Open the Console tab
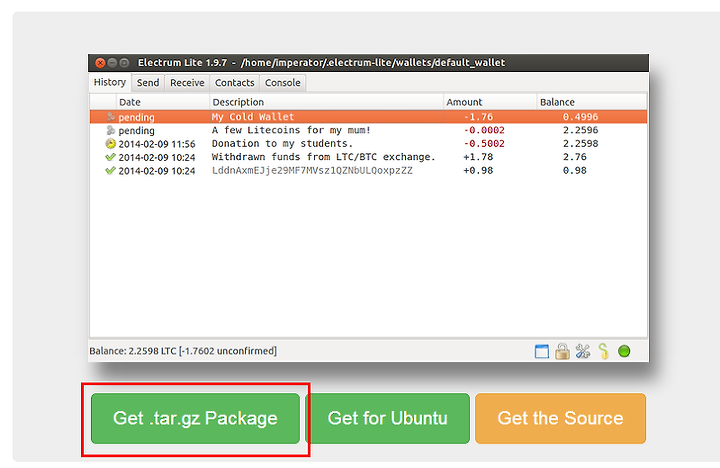This screenshot has height=468, width=720. coord(282,83)
